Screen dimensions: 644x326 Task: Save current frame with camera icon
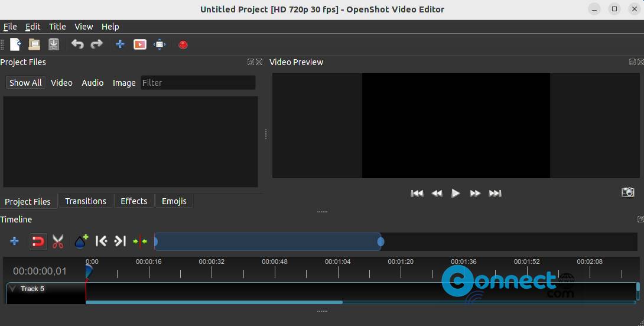coord(627,192)
